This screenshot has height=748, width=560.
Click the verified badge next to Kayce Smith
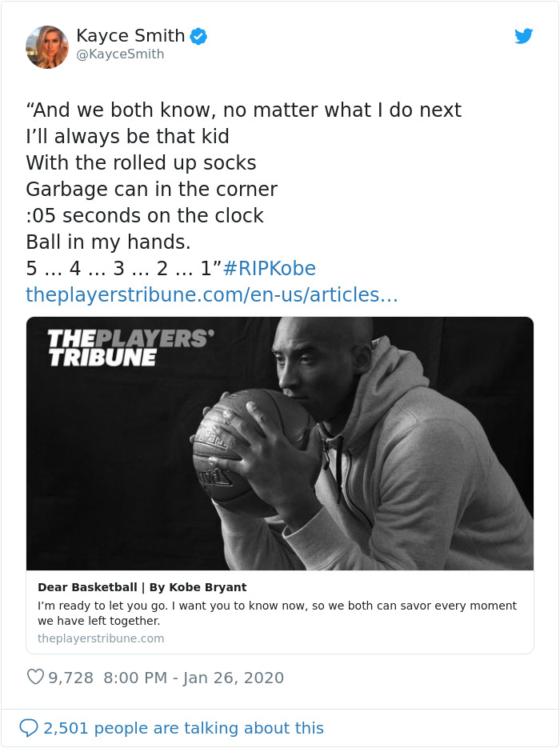[x=198, y=35]
